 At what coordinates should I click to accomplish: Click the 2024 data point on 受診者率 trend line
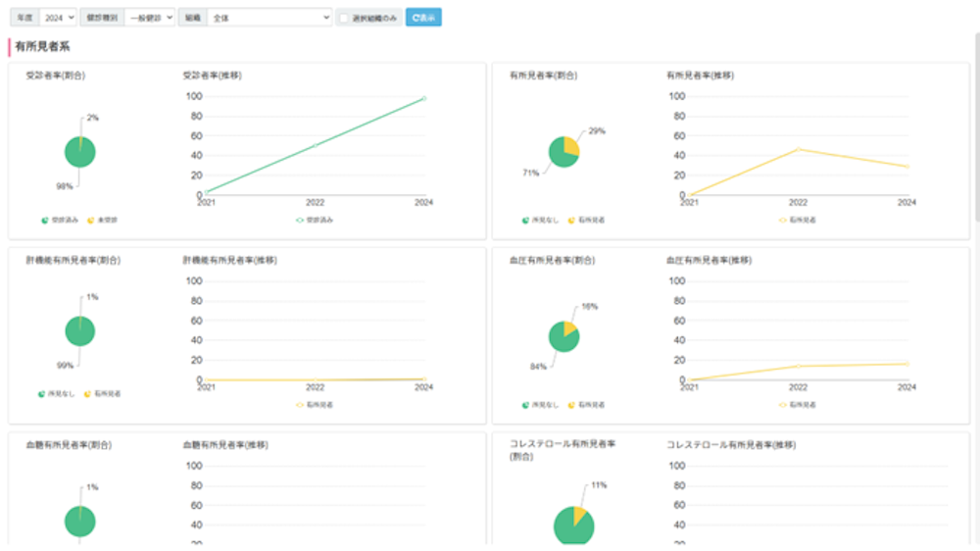423,98
